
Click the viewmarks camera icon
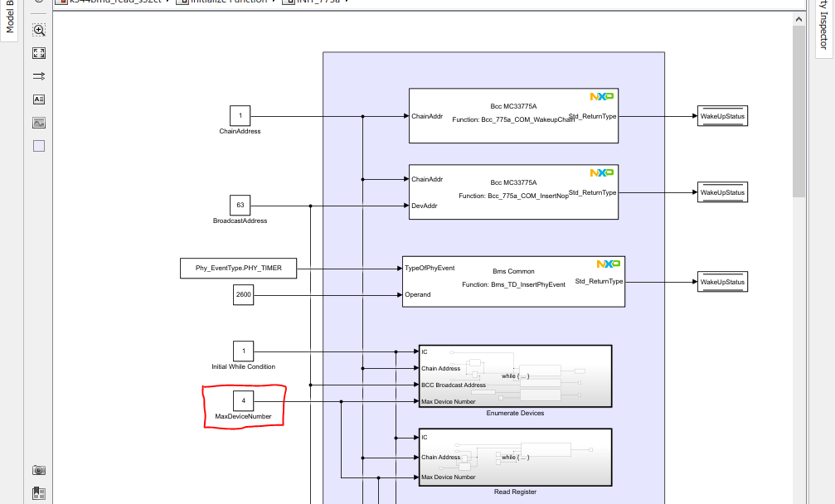39,469
